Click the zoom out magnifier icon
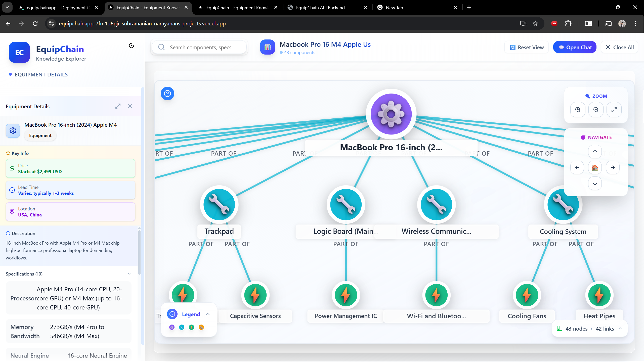 pos(596,110)
